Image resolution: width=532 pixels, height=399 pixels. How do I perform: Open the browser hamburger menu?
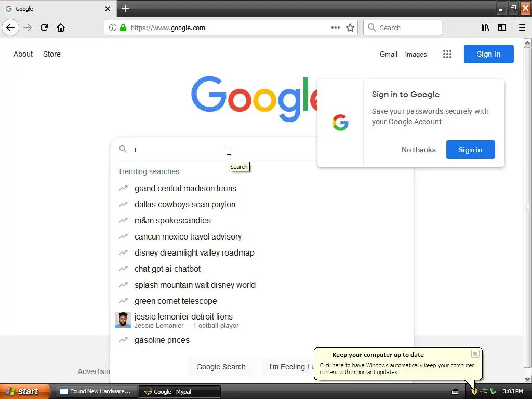522,28
